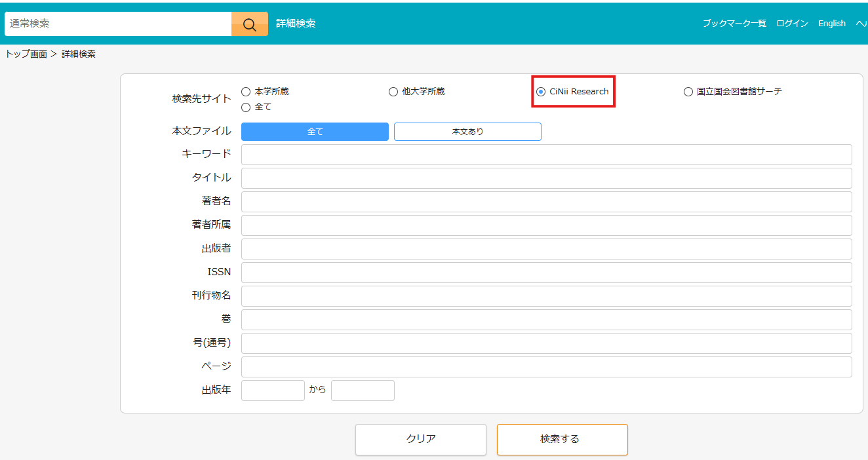Viewport: 868px width, 460px height.
Task: Choose the CiNii Research radio option
Action: 541,92
